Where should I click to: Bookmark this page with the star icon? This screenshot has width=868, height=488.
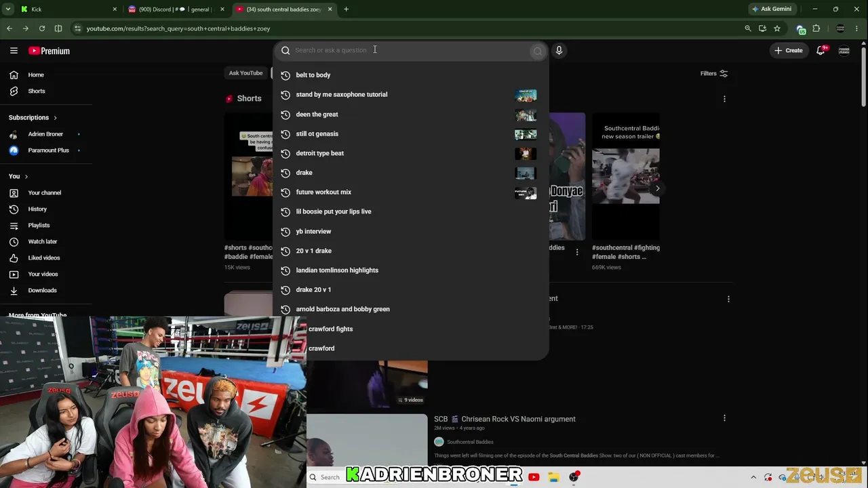(777, 28)
